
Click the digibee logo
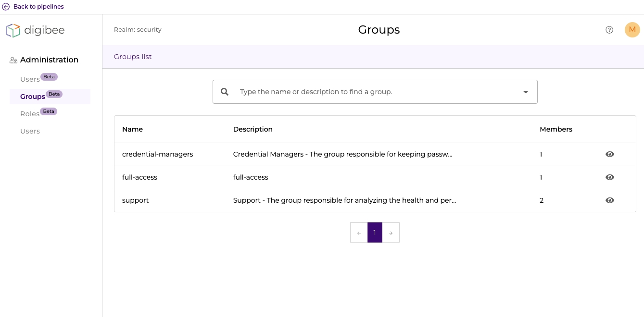pos(35,30)
